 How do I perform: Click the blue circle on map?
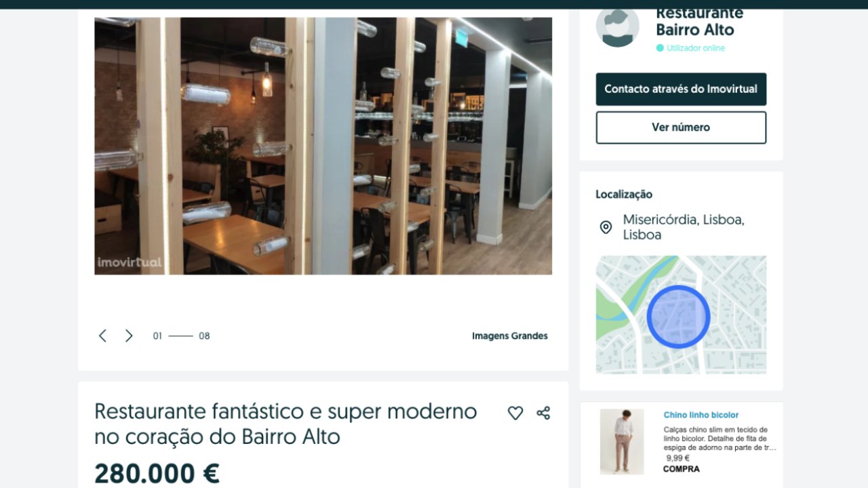coord(678,317)
